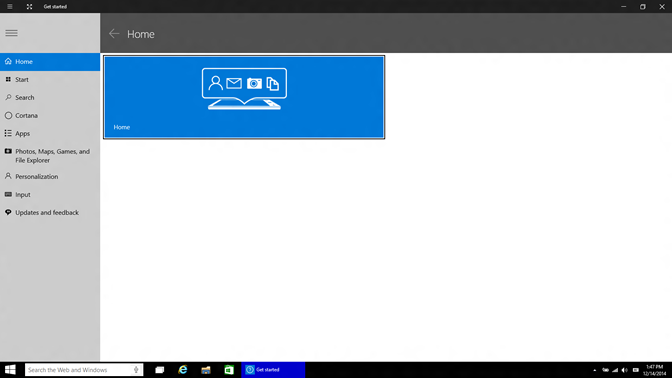The image size is (672, 378).
Task: Show hidden system tray icons
Action: (x=594, y=370)
